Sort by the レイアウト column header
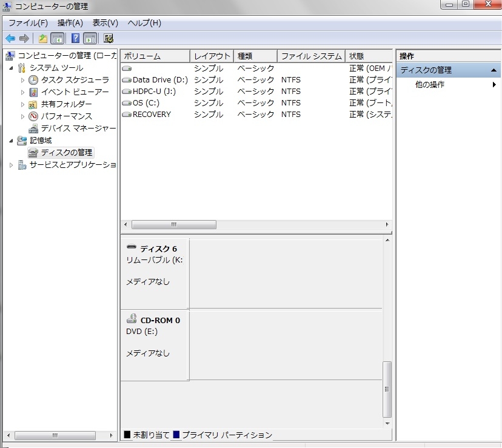This screenshot has width=502, height=448. coord(212,56)
